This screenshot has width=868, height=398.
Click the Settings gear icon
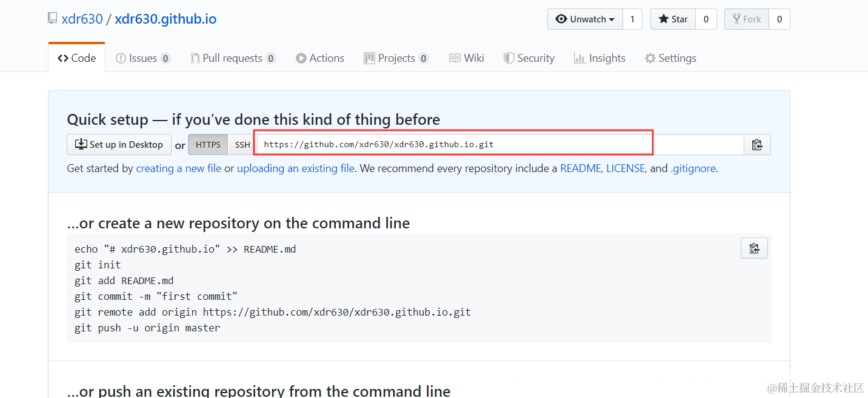pyautogui.click(x=650, y=58)
